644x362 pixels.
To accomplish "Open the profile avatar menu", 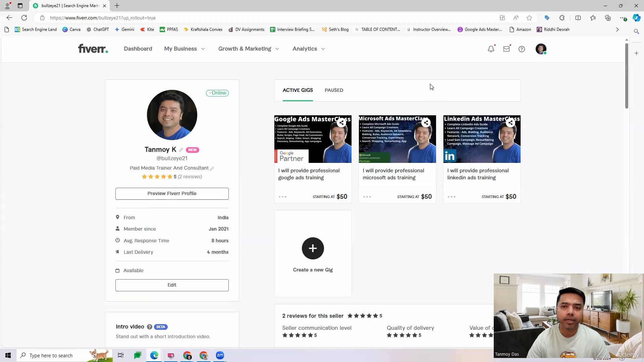I will [541, 49].
